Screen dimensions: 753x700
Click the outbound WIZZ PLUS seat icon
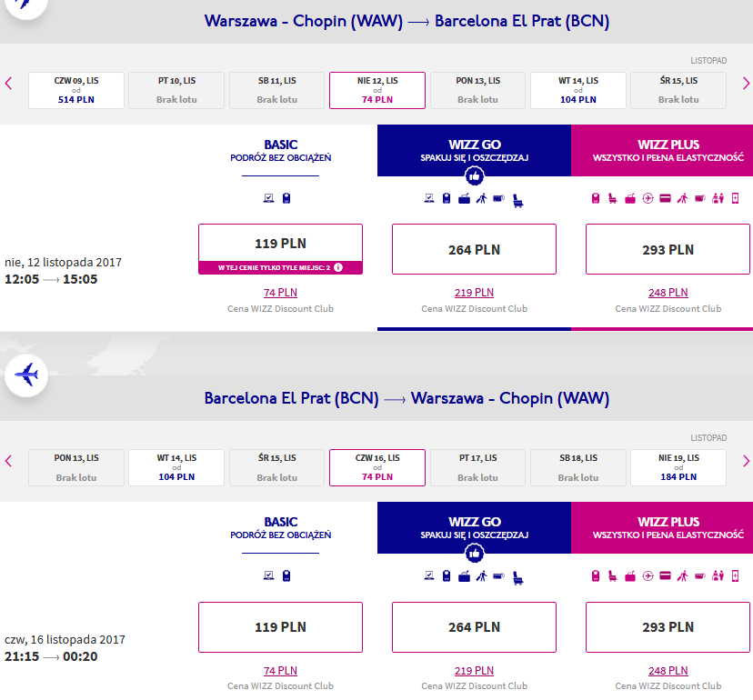click(x=612, y=198)
